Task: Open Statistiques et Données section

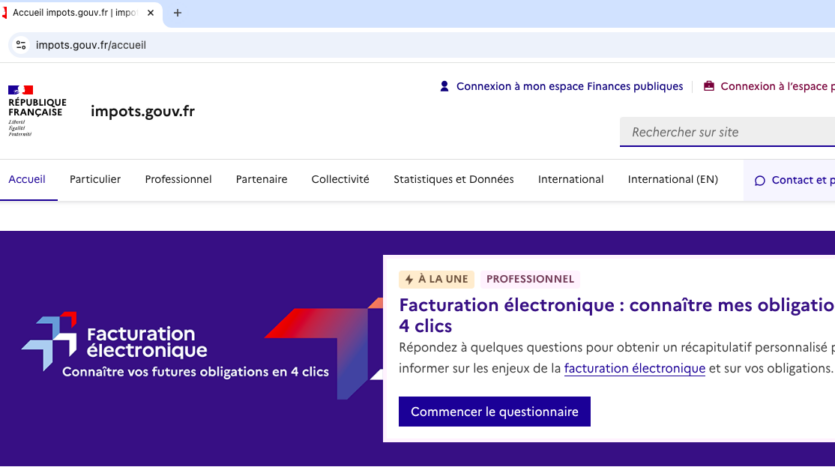Action: click(453, 180)
